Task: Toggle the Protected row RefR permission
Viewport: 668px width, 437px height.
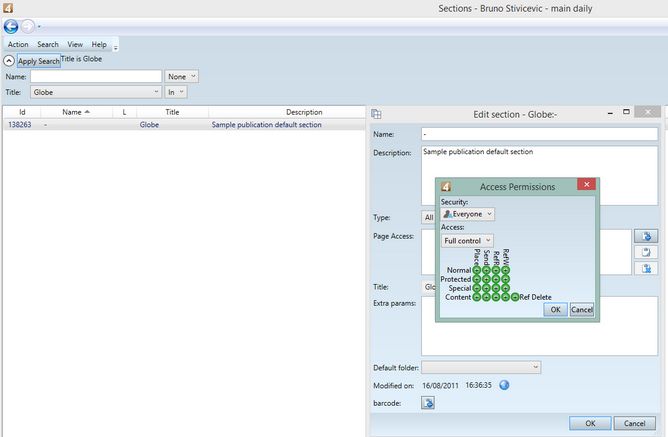Action: pos(496,279)
